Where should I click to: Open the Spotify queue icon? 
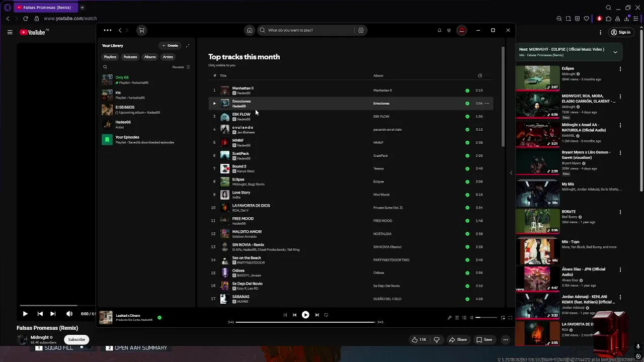[x=457, y=318]
